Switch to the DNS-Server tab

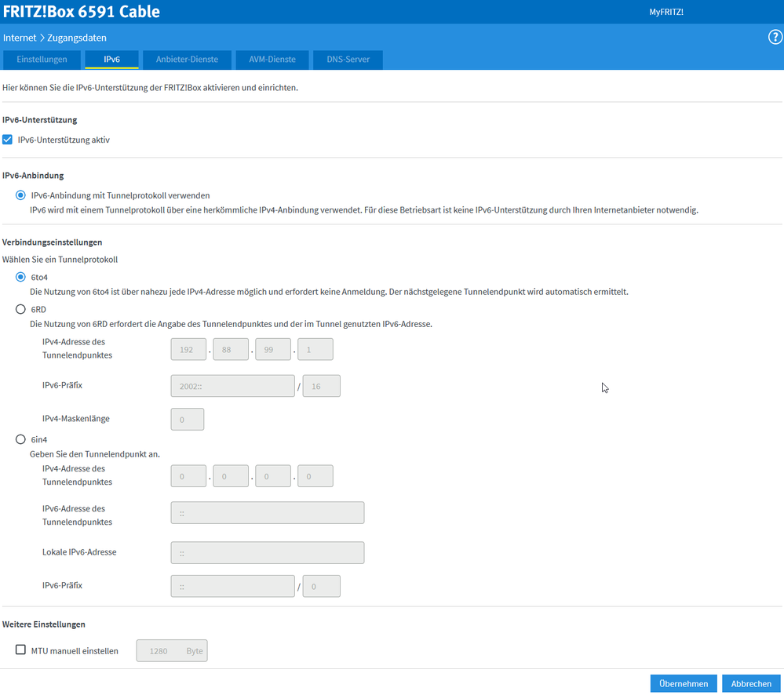pyautogui.click(x=348, y=60)
